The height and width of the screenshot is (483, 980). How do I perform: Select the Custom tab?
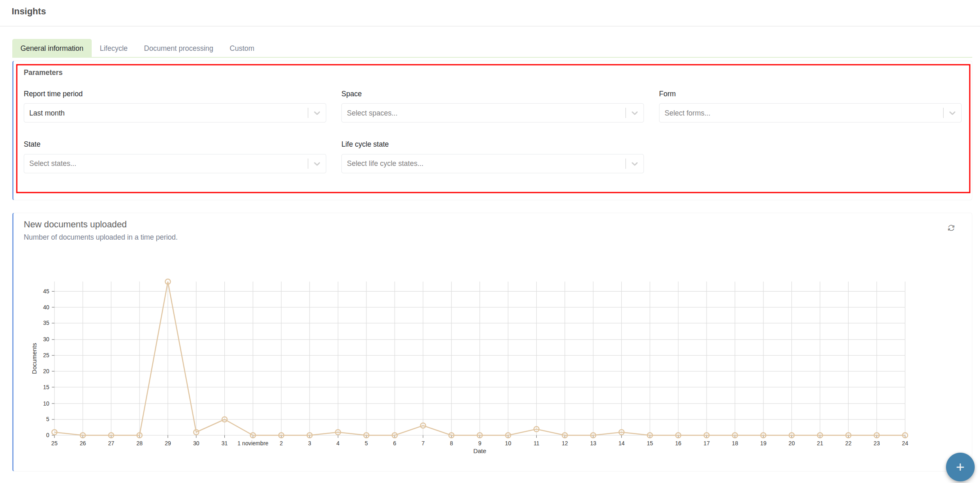[x=242, y=48]
